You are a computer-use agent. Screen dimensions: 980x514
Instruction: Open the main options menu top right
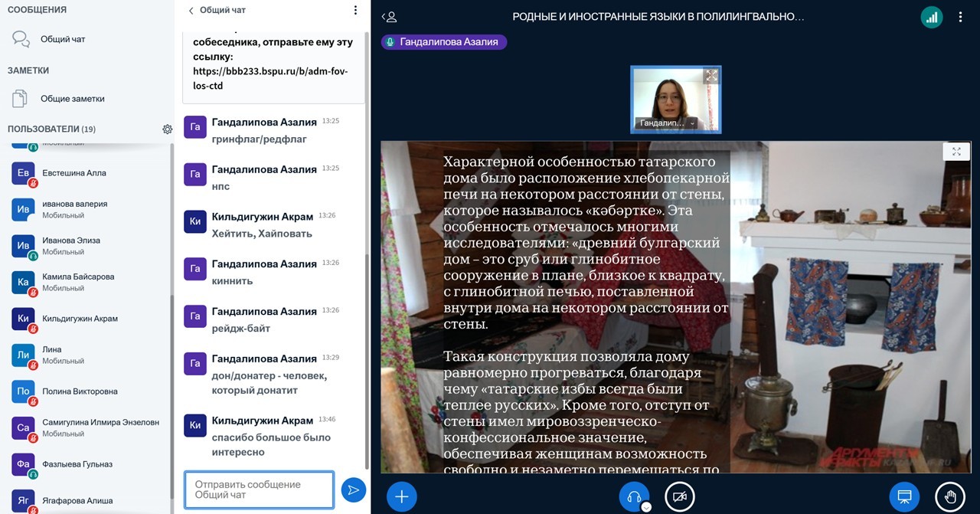[x=961, y=17]
